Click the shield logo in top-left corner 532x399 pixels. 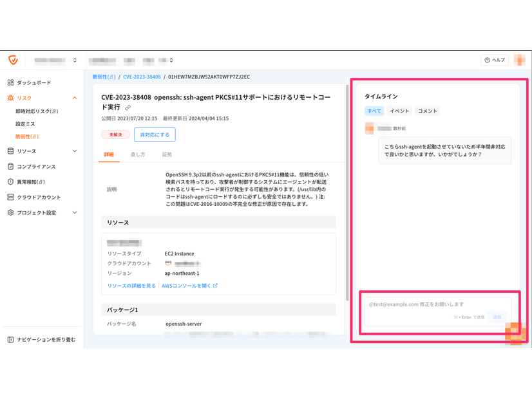pyautogui.click(x=13, y=60)
